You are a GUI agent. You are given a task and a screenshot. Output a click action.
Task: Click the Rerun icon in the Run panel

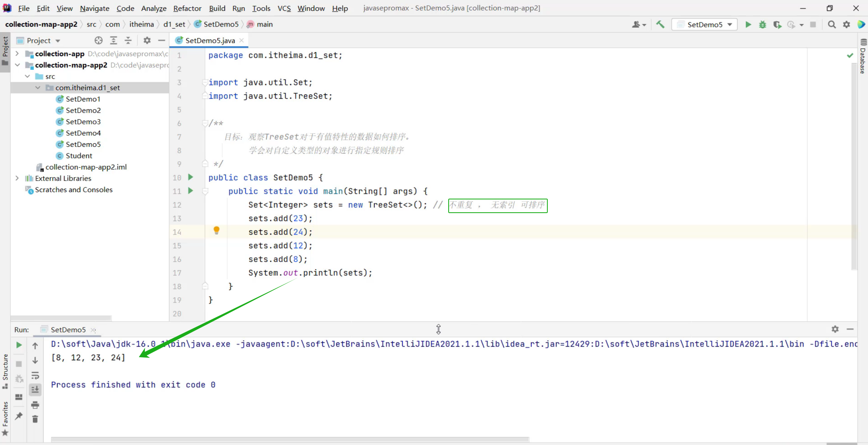(x=19, y=345)
